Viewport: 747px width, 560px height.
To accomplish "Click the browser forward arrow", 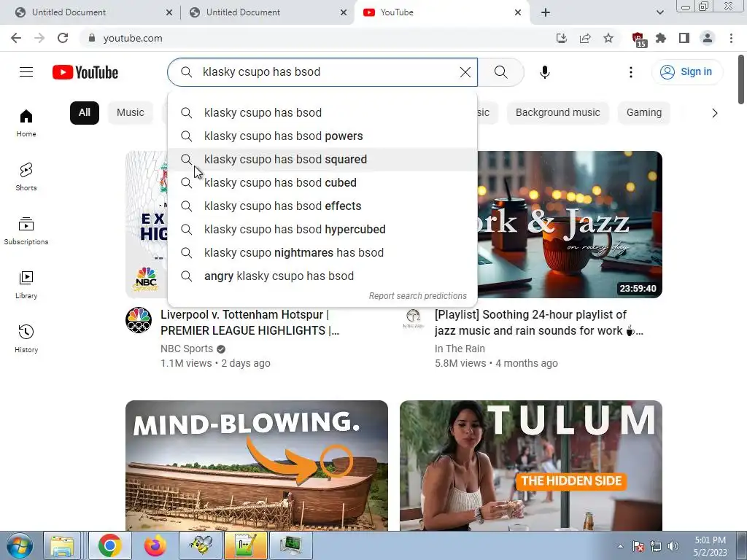I will [39, 38].
